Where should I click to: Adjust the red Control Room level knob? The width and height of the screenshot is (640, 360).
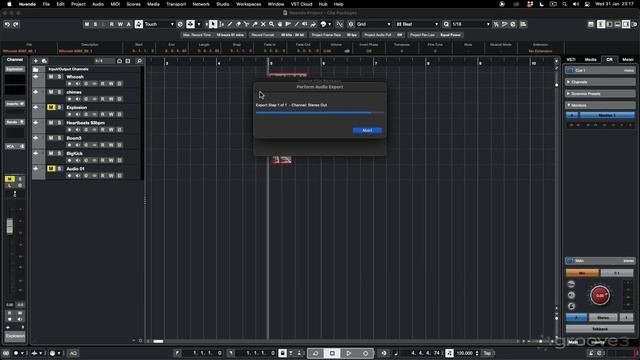[600, 296]
